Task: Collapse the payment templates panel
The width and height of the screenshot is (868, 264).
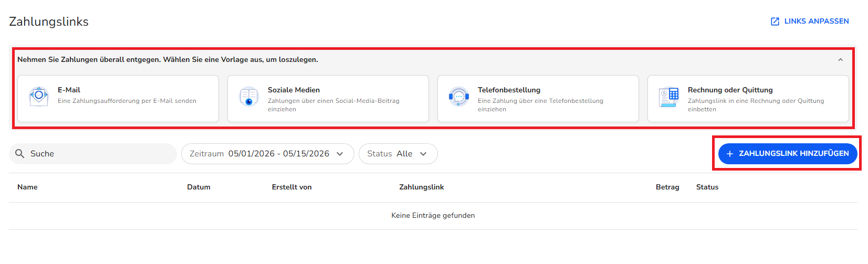Action: pos(841,60)
